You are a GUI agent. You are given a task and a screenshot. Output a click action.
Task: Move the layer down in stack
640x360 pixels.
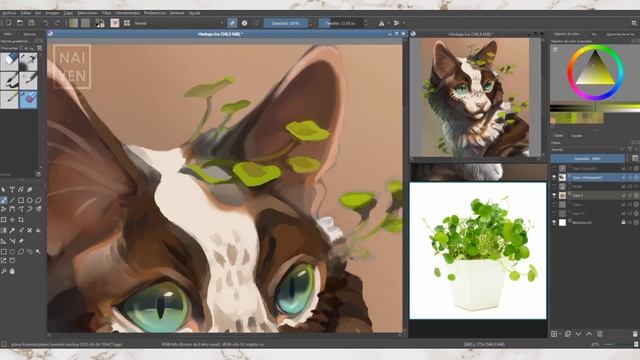(x=578, y=334)
